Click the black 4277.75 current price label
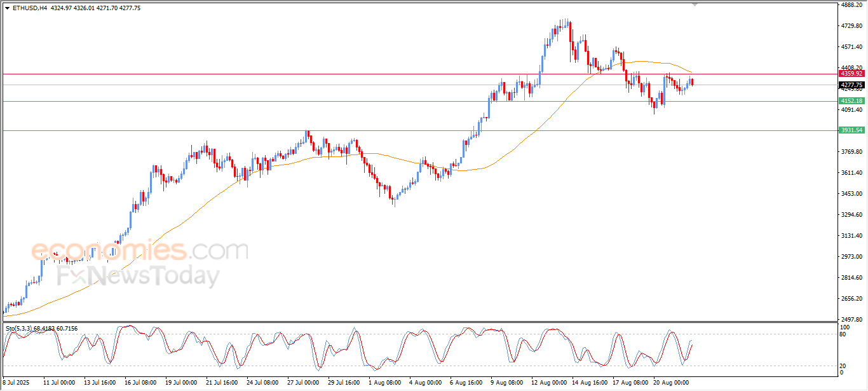This screenshot has height=391, width=868. pos(851,85)
